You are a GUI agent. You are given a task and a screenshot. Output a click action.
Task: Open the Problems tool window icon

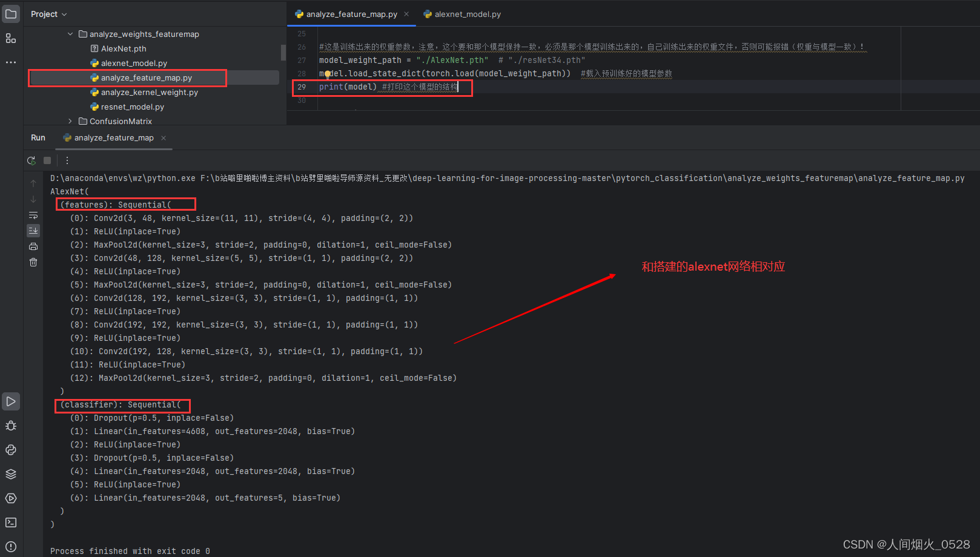coord(11,547)
